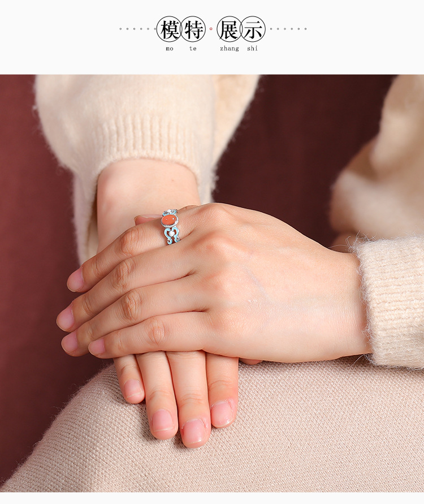Click dotted line left of title
The width and height of the screenshot is (424, 504).
(137, 29)
